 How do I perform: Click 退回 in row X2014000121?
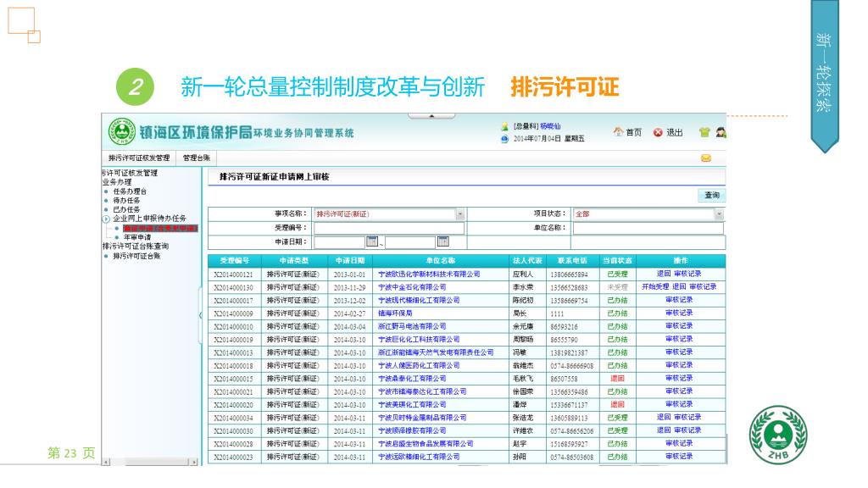point(664,274)
